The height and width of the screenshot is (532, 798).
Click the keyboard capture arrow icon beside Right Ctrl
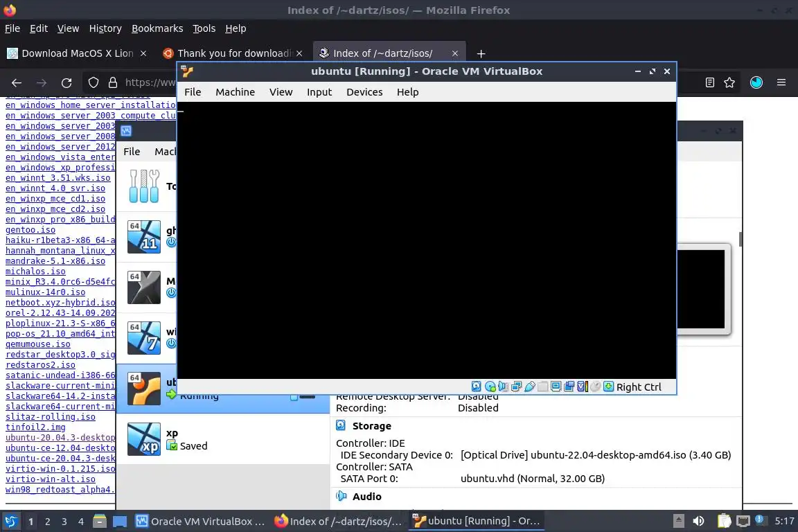609,387
